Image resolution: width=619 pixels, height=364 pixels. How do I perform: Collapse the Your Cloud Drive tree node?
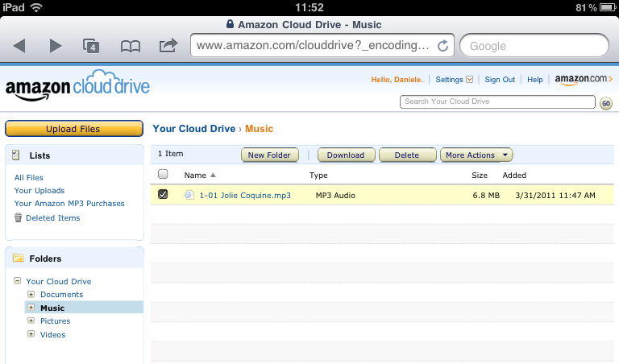point(17,281)
